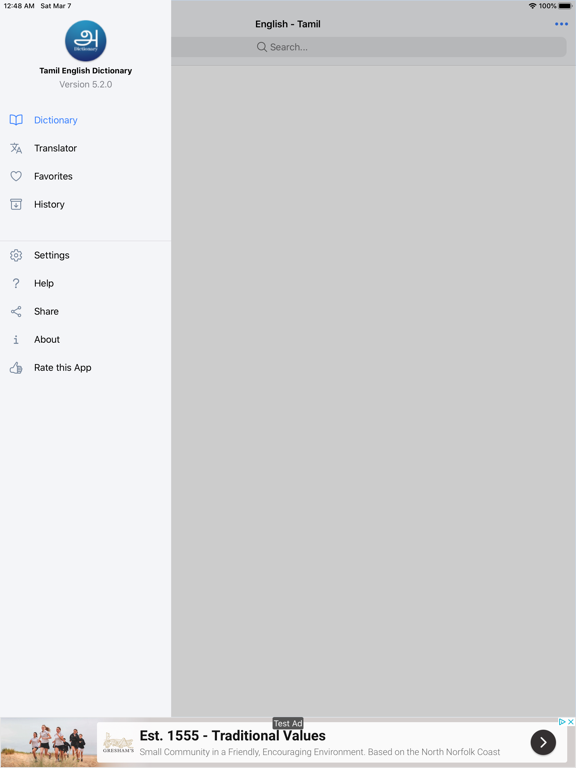Open the Est. 1555 - Traditional Values ad
576x768 pixels.
pos(232,736)
